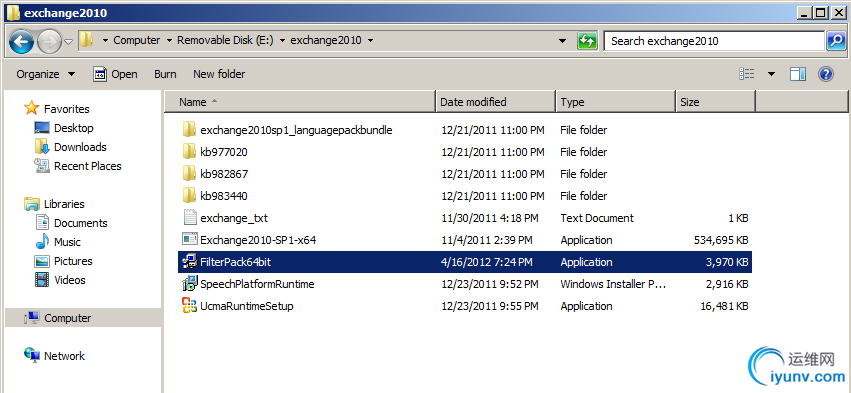
Task: Select Computer in the address path
Action: coord(137,40)
